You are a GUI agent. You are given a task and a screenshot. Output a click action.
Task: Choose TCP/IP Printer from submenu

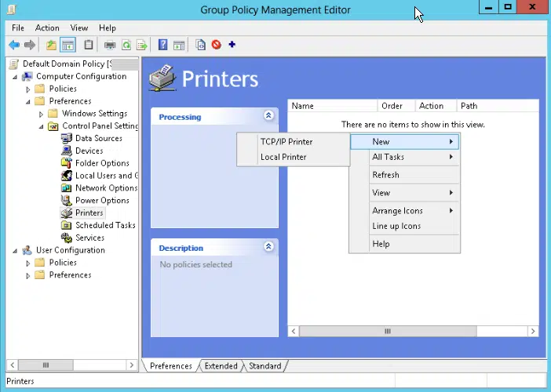point(294,142)
